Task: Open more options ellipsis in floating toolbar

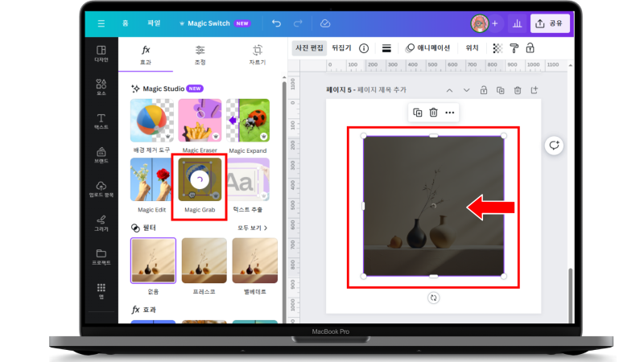Action: (x=450, y=113)
